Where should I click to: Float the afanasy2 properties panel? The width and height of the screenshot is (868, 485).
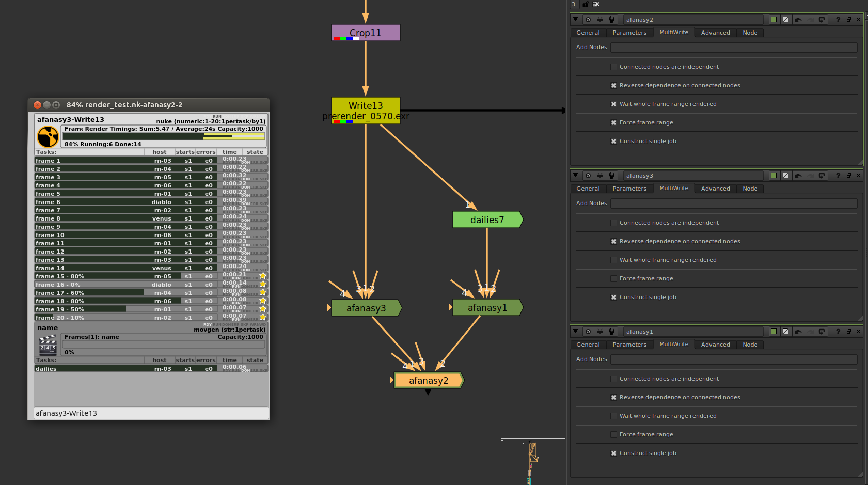coord(848,20)
